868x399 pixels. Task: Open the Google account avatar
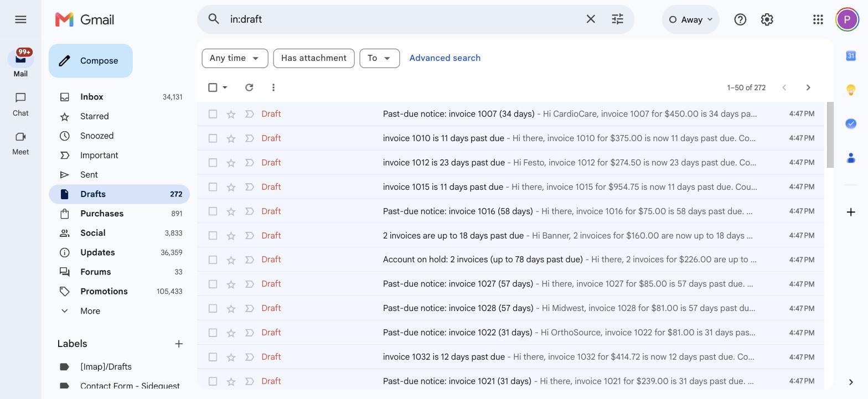pos(847,19)
